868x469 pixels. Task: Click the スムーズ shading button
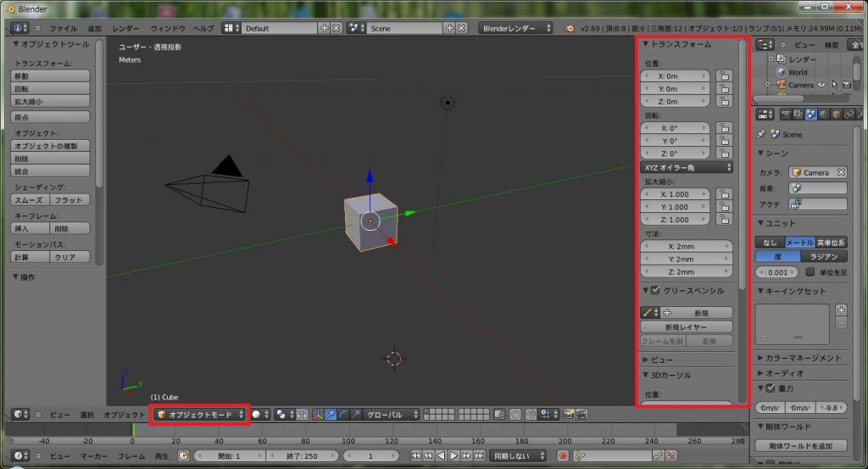coord(30,200)
